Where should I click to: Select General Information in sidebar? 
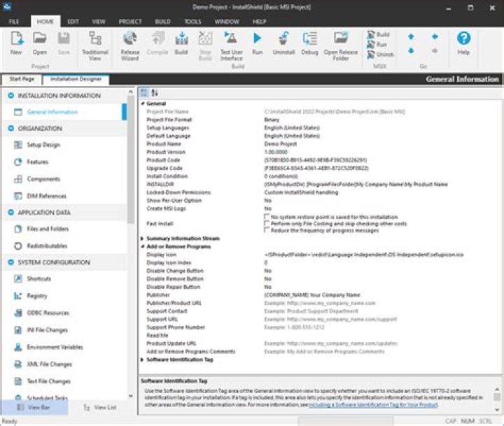pos(52,112)
